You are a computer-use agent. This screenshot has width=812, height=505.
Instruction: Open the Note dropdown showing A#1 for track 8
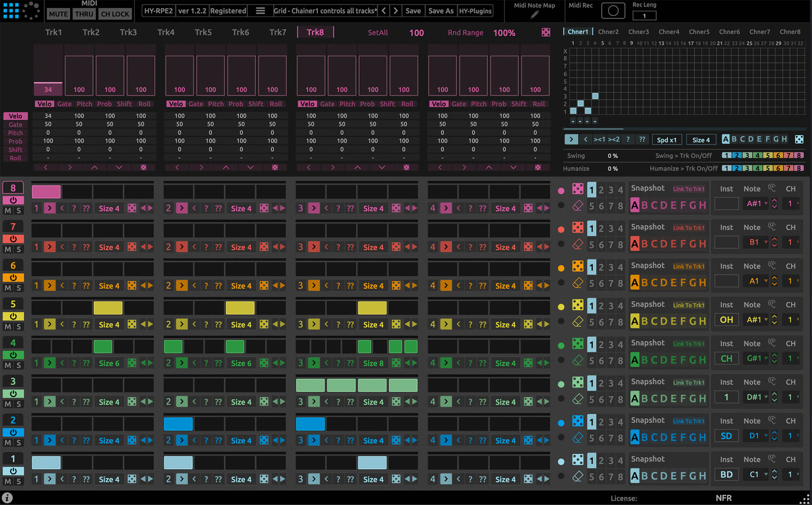[x=756, y=204]
